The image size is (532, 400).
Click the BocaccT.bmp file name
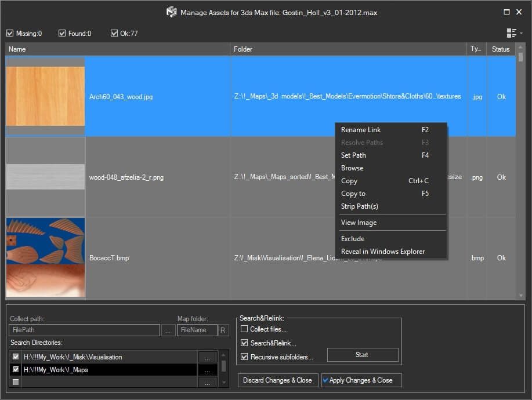(x=109, y=258)
